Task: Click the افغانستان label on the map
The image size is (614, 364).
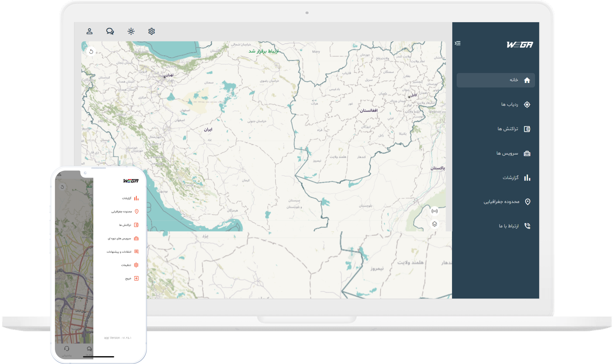Action: [x=368, y=110]
